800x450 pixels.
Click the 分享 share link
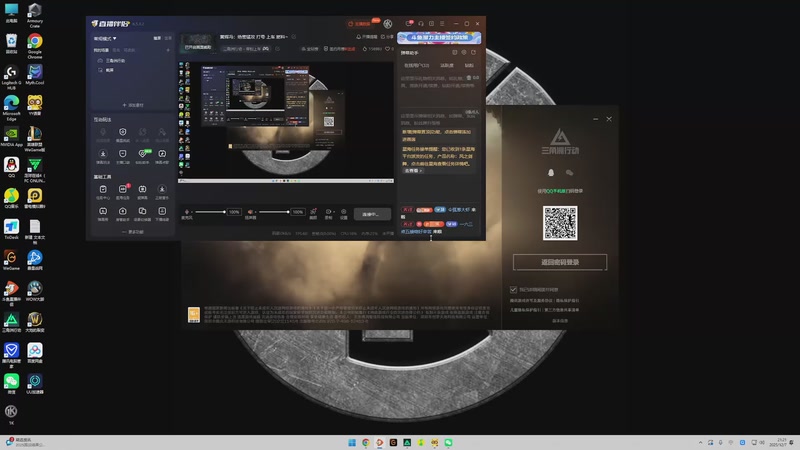(387, 37)
